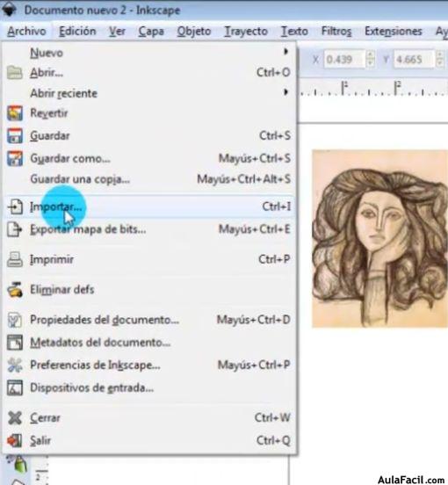The height and width of the screenshot is (485, 448).
Task: Click the Y coordinate field
Action: (414, 59)
